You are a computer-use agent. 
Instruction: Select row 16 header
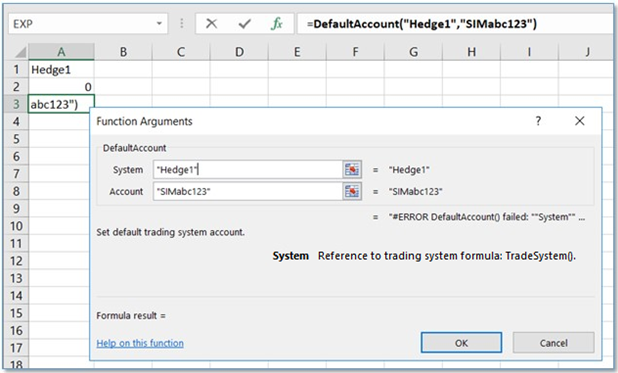click(16, 330)
